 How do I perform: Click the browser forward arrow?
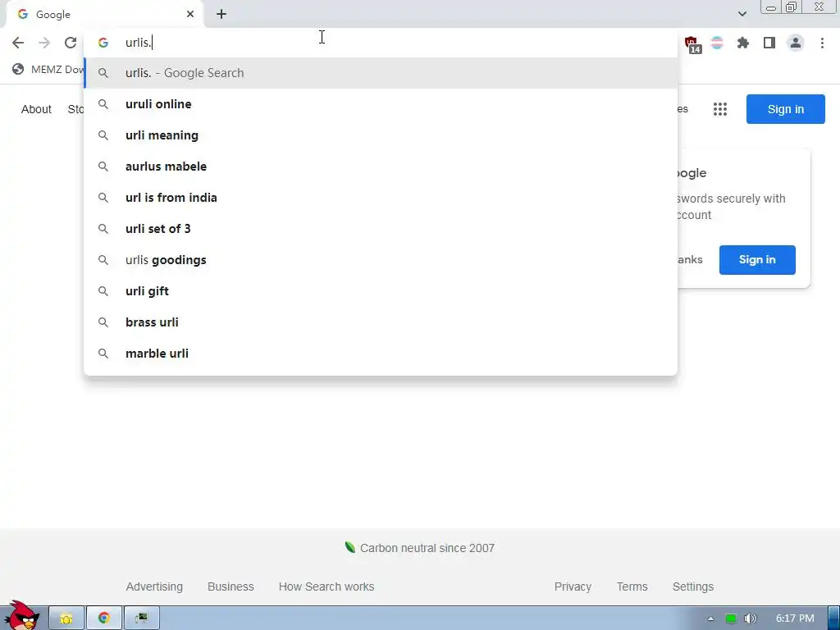44,43
